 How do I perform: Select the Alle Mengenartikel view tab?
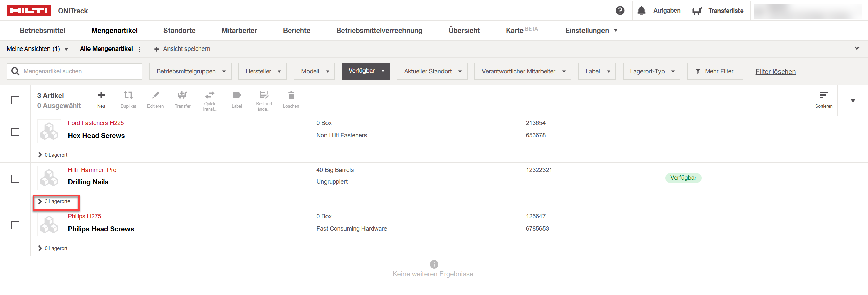point(106,49)
